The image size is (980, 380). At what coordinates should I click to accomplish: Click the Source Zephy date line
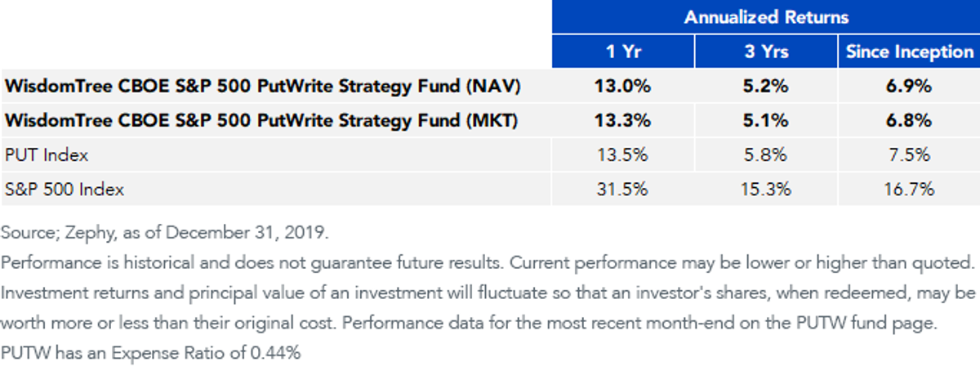pos(165,232)
